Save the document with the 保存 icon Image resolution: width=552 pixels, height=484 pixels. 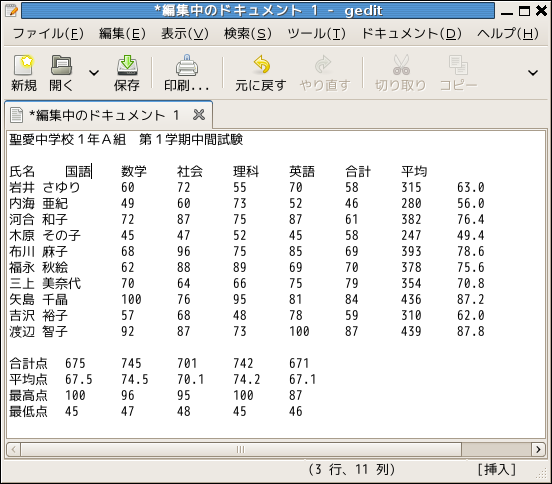(127, 65)
